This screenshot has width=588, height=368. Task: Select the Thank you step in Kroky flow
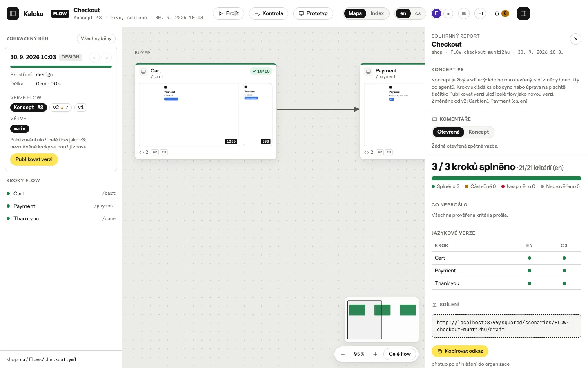point(61,219)
